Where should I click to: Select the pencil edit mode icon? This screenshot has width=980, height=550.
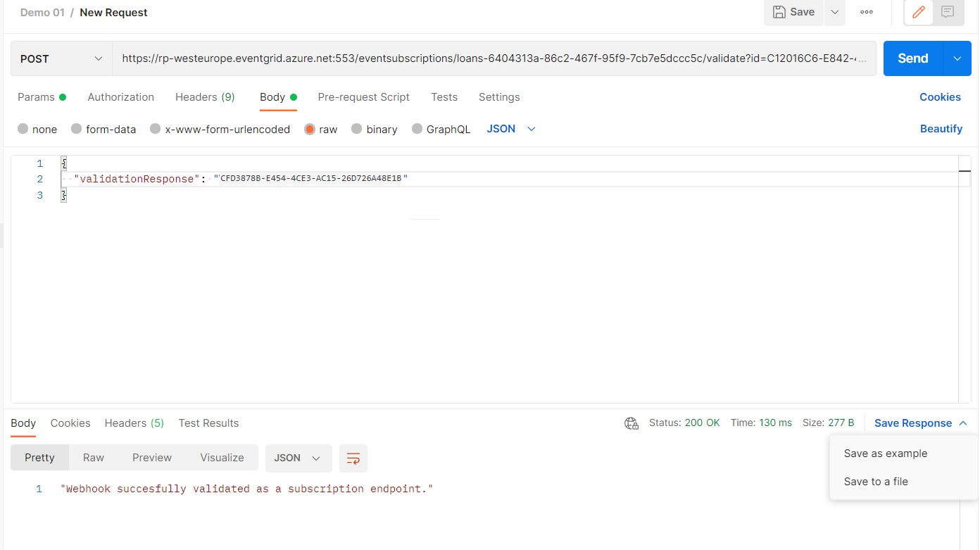click(x=919, y=12)
